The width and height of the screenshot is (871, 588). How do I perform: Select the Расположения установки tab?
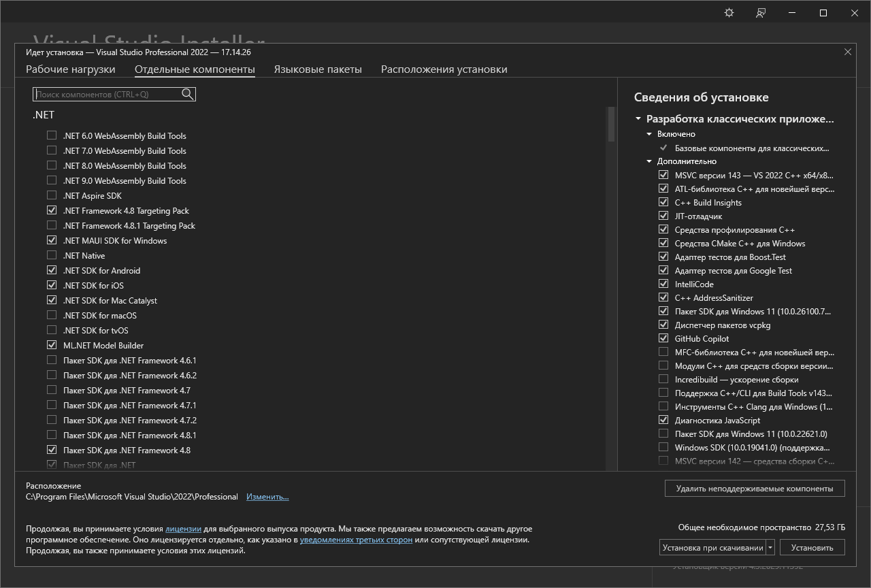click(444, 69)
